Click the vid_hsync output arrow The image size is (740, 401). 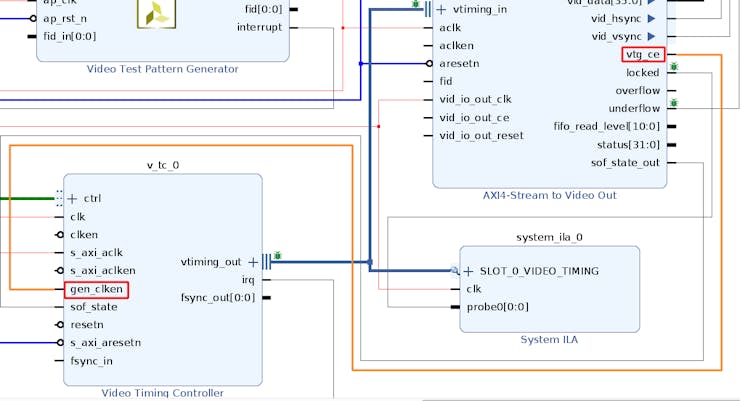651,18
